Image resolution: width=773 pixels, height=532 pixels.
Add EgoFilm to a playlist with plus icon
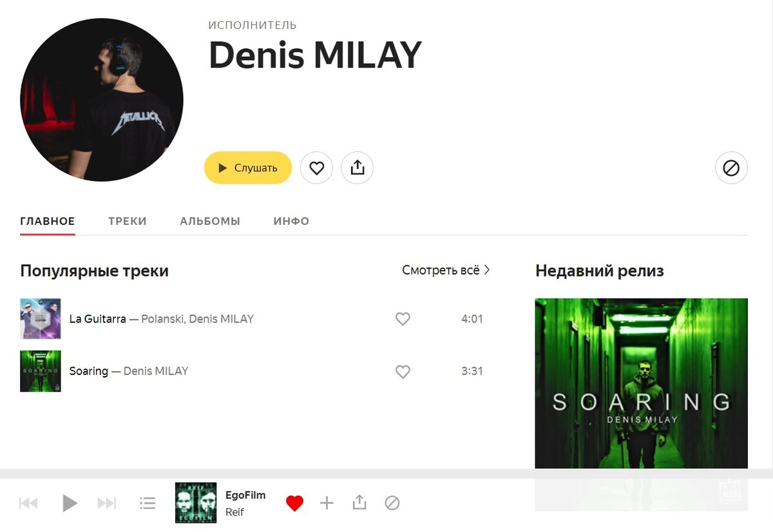[327, 503]
